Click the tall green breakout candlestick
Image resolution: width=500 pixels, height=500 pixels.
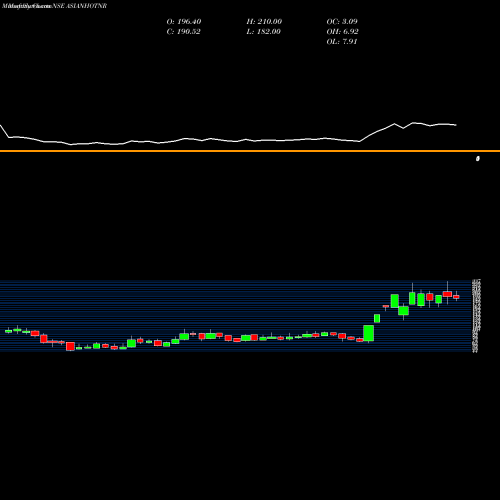(369, 333)
